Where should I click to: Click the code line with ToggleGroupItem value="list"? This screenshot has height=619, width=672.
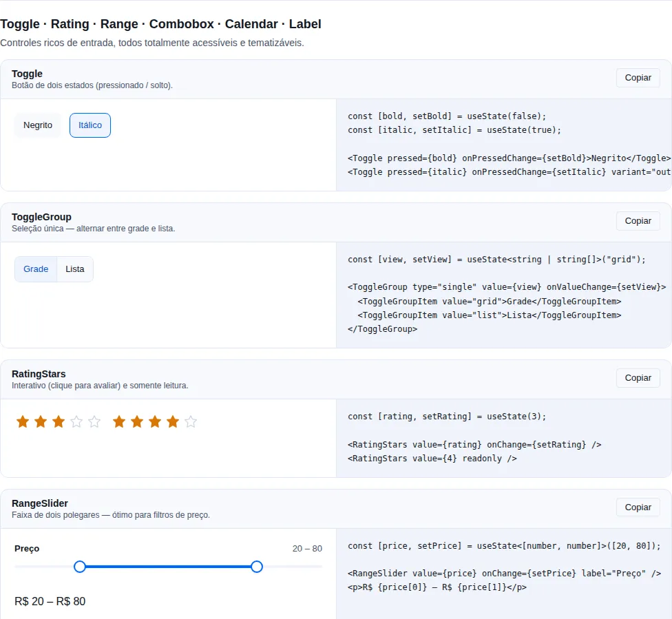pyautogui.click(x=490, y=315)
